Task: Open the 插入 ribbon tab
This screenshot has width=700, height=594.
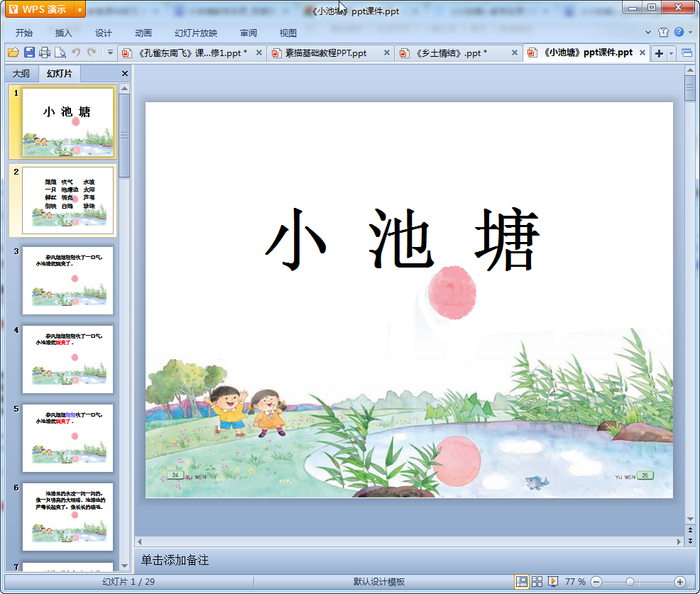Action: 63,33
